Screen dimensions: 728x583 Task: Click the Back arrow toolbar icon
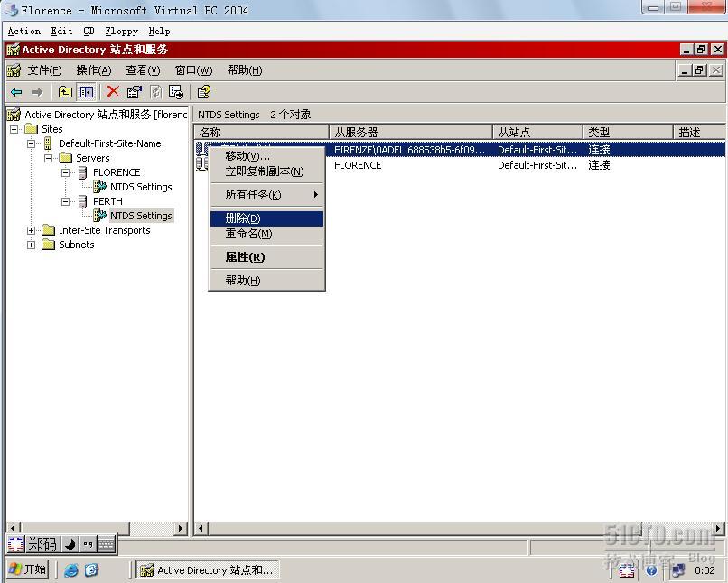tap(16, 92)
